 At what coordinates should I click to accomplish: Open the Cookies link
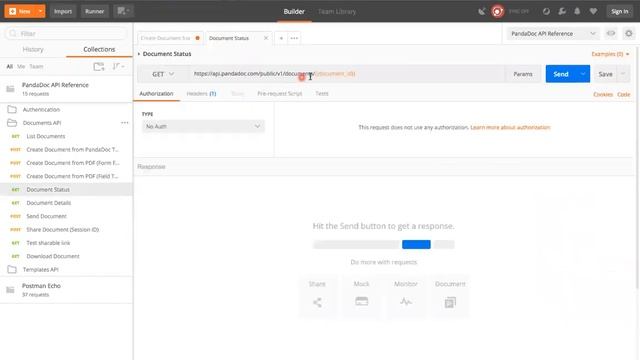coord(603,94)
